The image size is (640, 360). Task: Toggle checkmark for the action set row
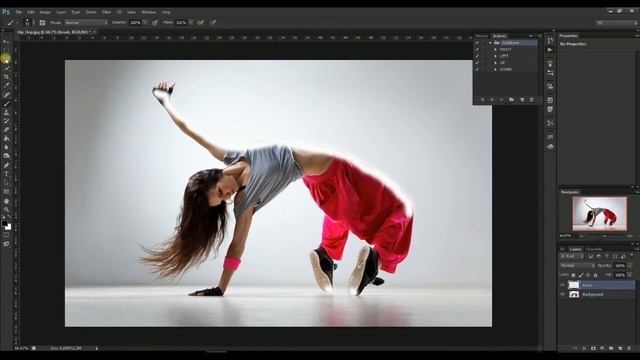(477, 42)
